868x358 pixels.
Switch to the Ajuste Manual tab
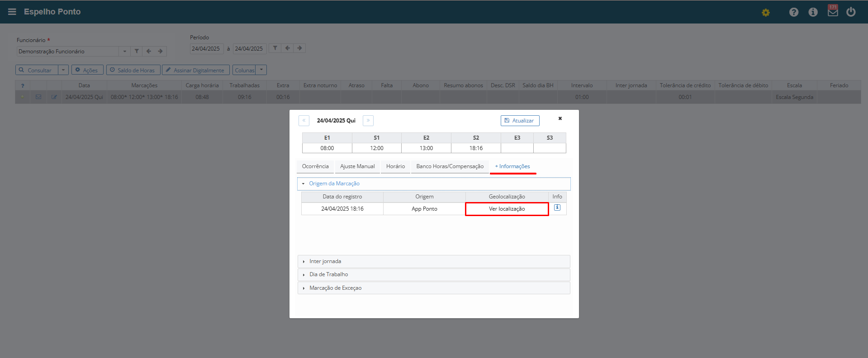[x=357, y=166]
